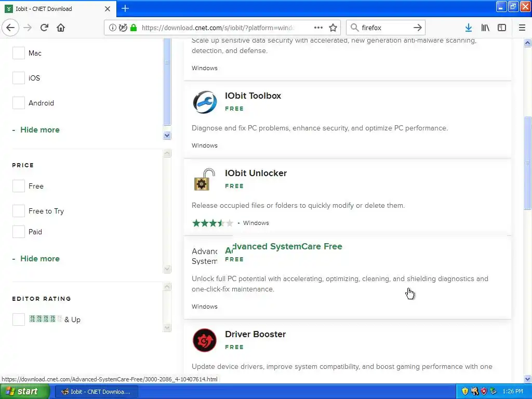Image resolution: width=532 pixels, height=399 pixels.
Task: Enable the Free to Try filter
Action: pyautogui.click(x=19, y=211)
